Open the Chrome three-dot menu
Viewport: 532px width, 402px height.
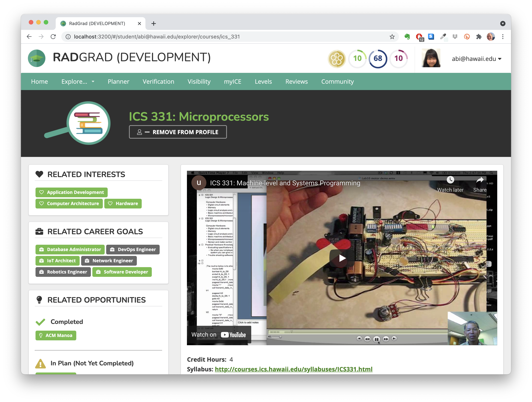(x=503, y=37)
